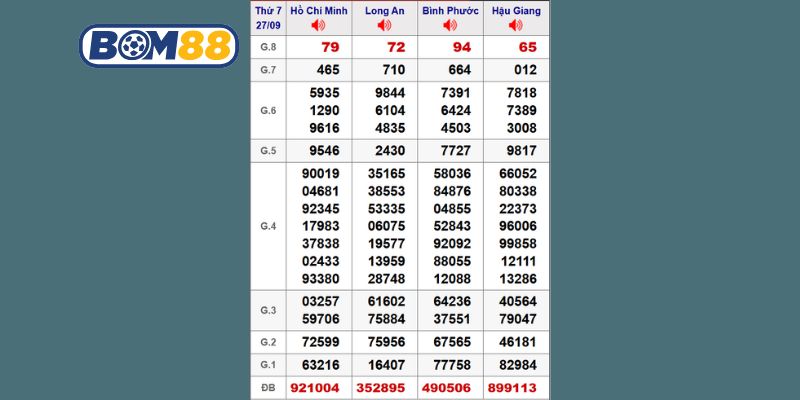Click G.2 number 46181
The height and width of the screenshot is (400, 800).
[518, 342]
